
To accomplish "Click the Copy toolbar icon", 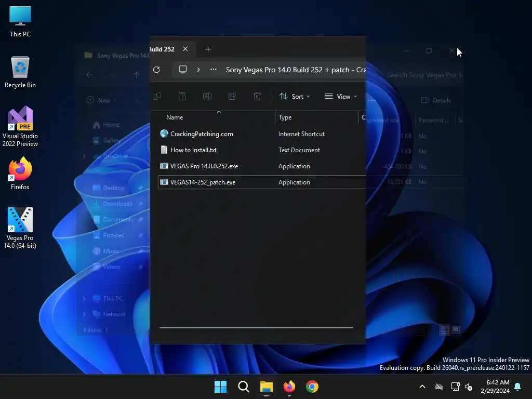I will click(157, 96).
